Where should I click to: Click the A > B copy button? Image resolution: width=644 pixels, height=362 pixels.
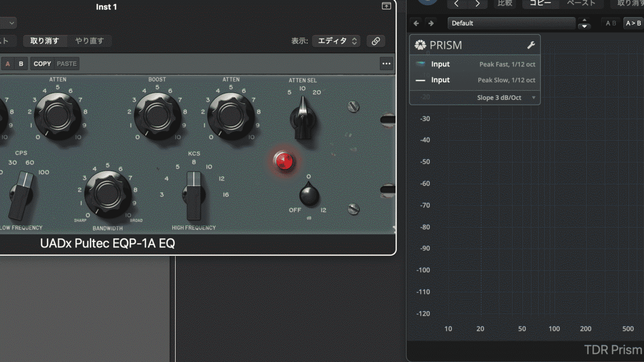point(632,23)
